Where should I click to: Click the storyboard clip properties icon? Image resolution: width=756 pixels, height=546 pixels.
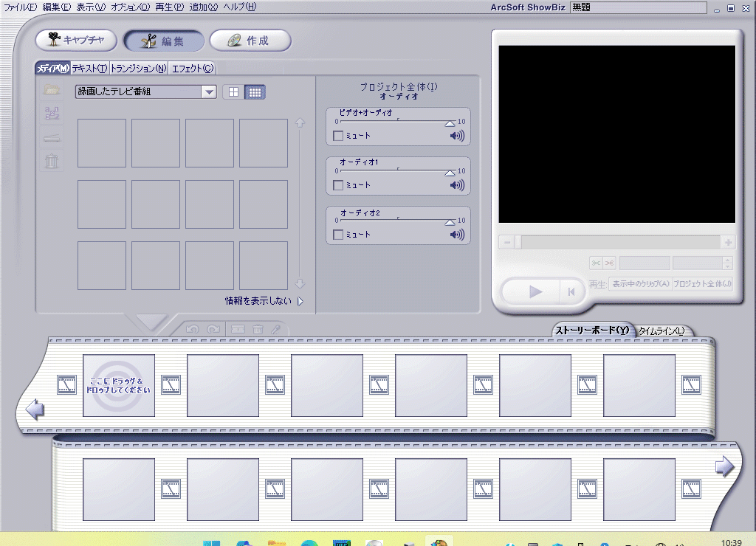point(238,329)
